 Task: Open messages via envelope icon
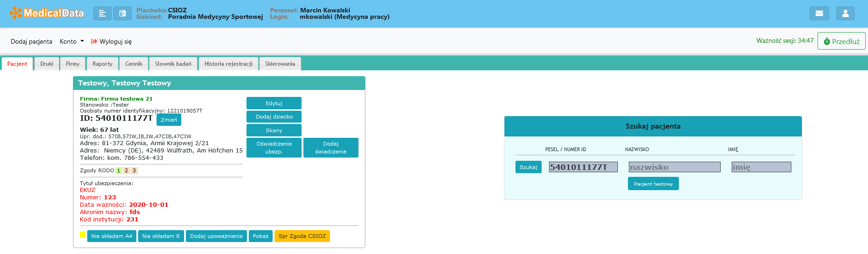pyautogui.click(x=819, y=13)
